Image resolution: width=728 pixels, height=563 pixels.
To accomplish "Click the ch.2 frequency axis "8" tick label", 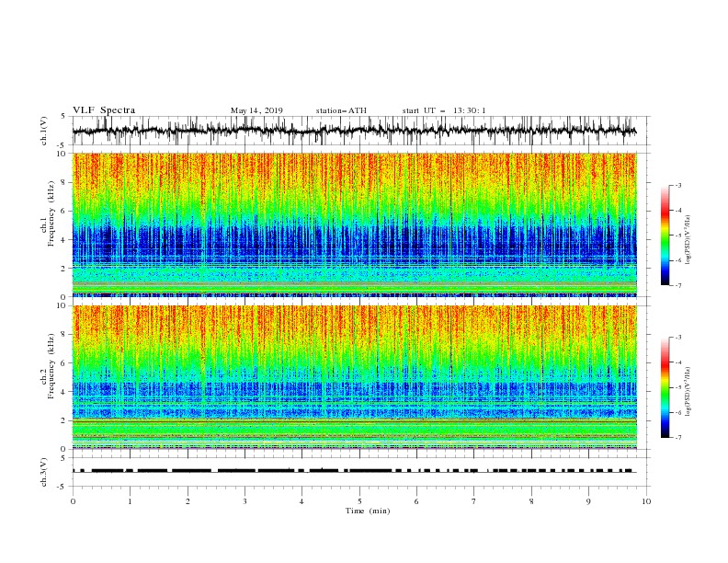I will [64, 335].
